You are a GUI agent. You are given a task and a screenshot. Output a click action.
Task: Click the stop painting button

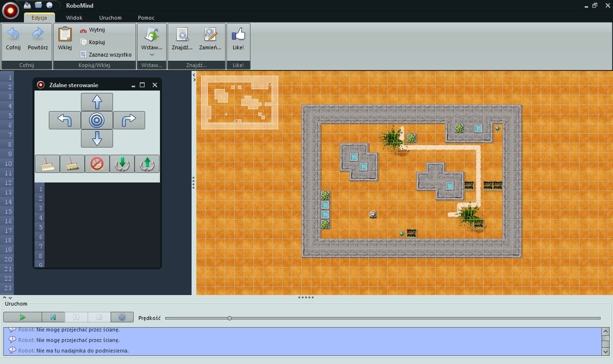97,164
